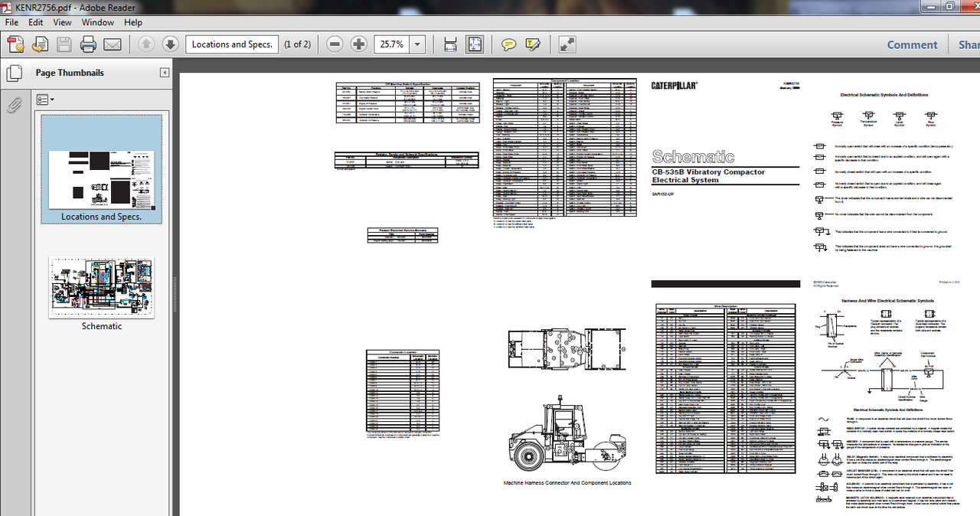
Task: Open the File menu
Action: click(x=13, y=23)
